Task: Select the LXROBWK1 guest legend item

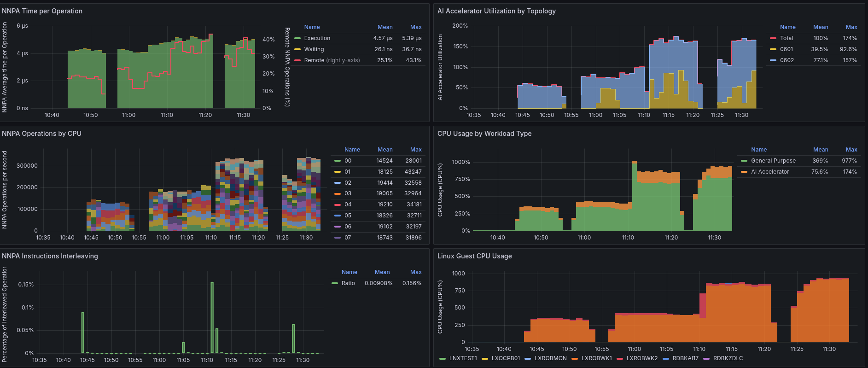Action: [x=596, y=358]
